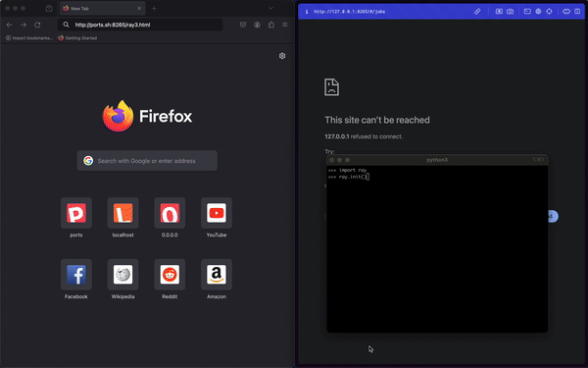Toggle the split layout icon in blue bar

(577, 12)
